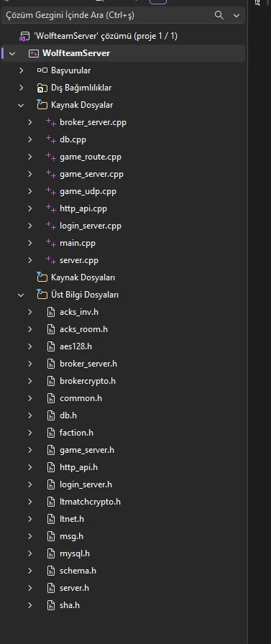This screenshot has width=271, height=644.
Task: Click the C++ icon of login_server.cpp
Action: tap(51, 226)
